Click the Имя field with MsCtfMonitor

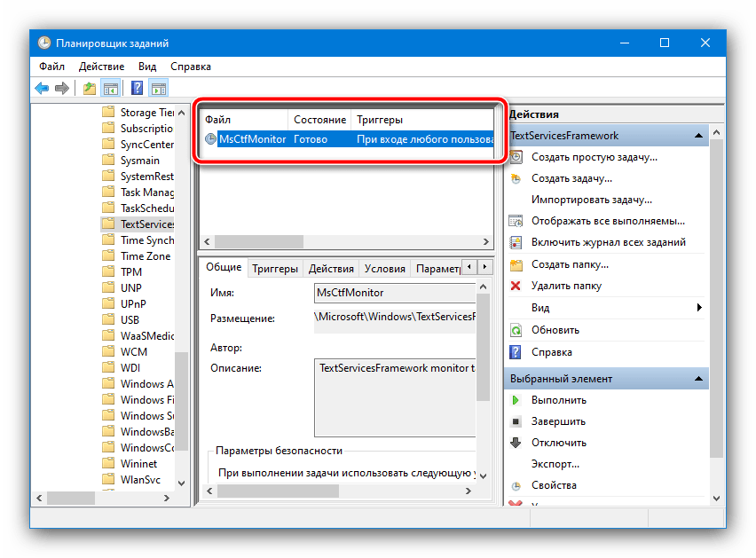click(x=396, y=293)
